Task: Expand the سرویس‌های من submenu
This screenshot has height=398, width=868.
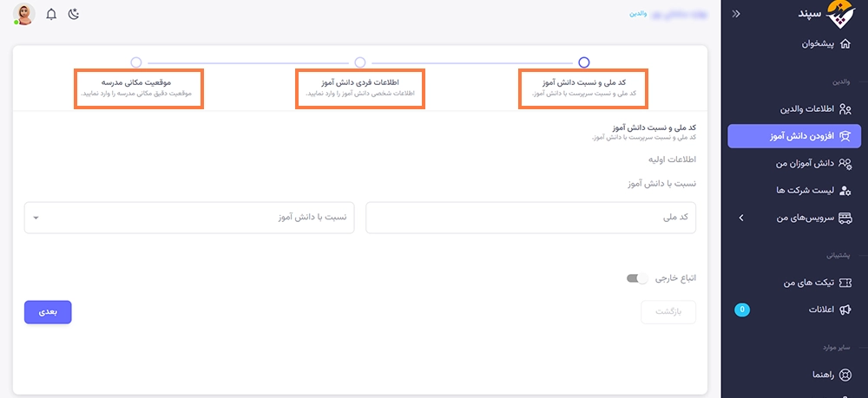Action: pos(740,218)
